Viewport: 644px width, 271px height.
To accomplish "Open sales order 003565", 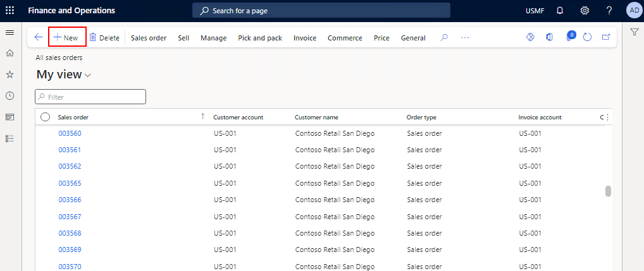I will coord(70,183).
